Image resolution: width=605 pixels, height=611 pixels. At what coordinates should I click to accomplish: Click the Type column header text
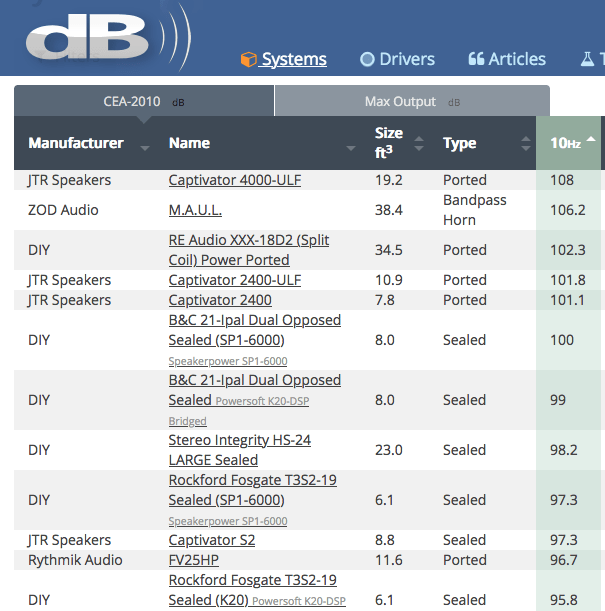[x=460, y=144]
